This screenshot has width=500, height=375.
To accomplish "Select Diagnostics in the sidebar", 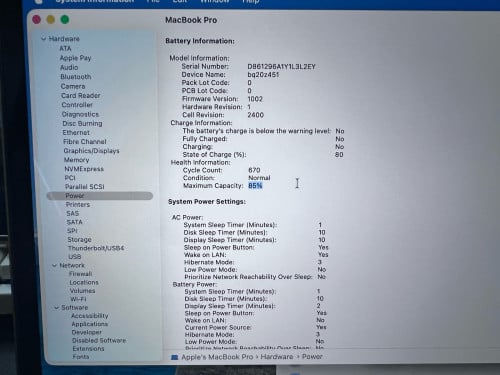I will point(80,114).
